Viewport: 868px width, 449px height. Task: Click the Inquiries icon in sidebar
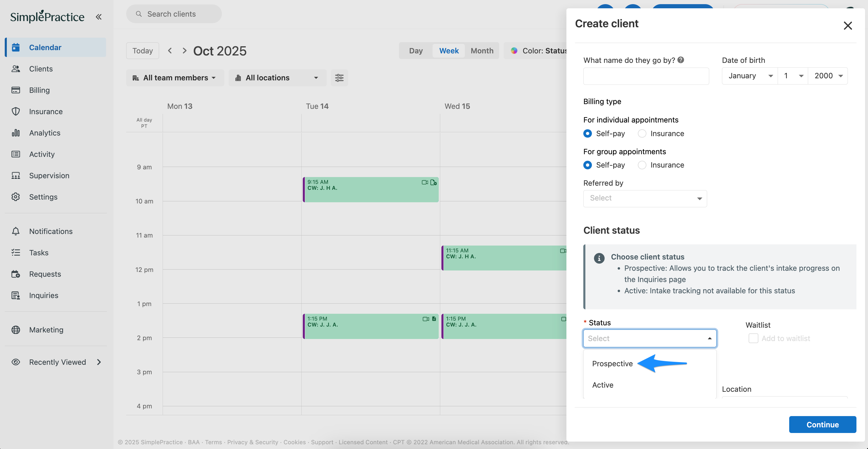15,295
